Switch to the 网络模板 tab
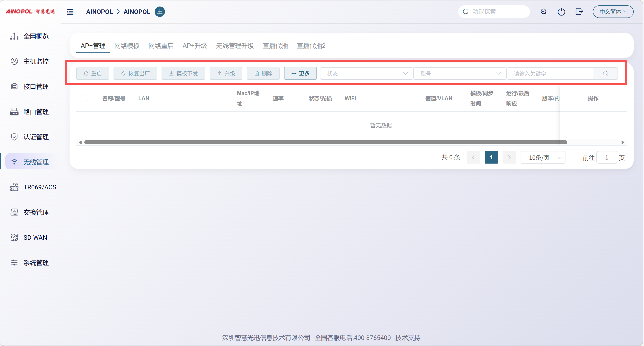 point(127,46)
